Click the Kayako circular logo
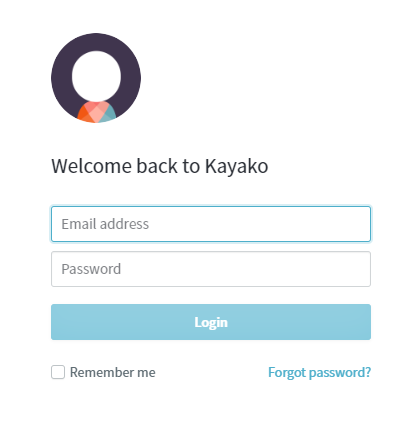The image size is (406, 422). (96, 78)
